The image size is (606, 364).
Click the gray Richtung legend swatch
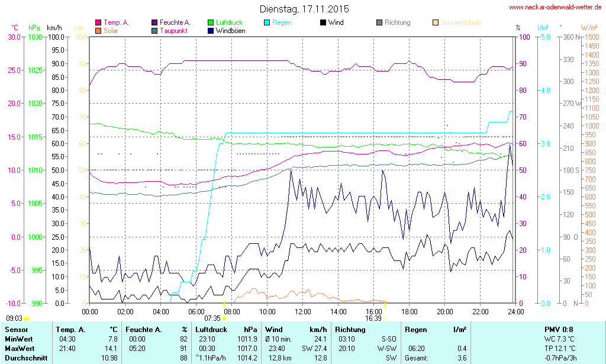point(379,22)
